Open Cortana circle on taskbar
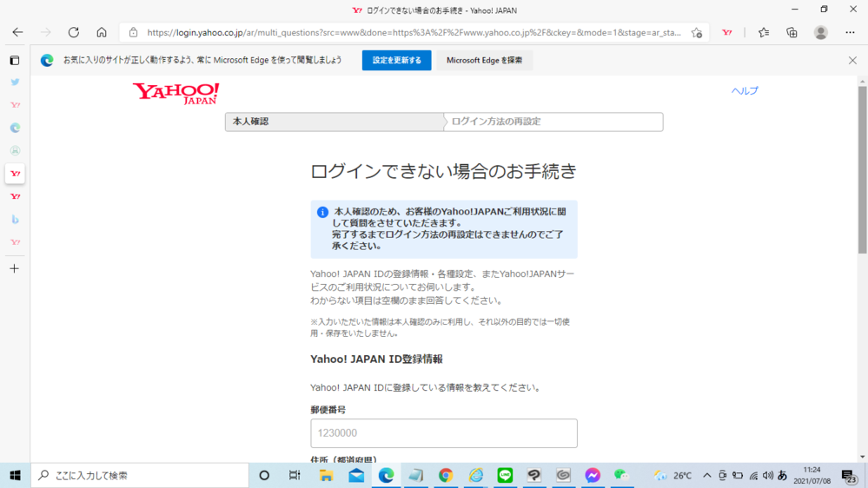The image size is (868, 488). pyautogui.click(x=264, y=475)
